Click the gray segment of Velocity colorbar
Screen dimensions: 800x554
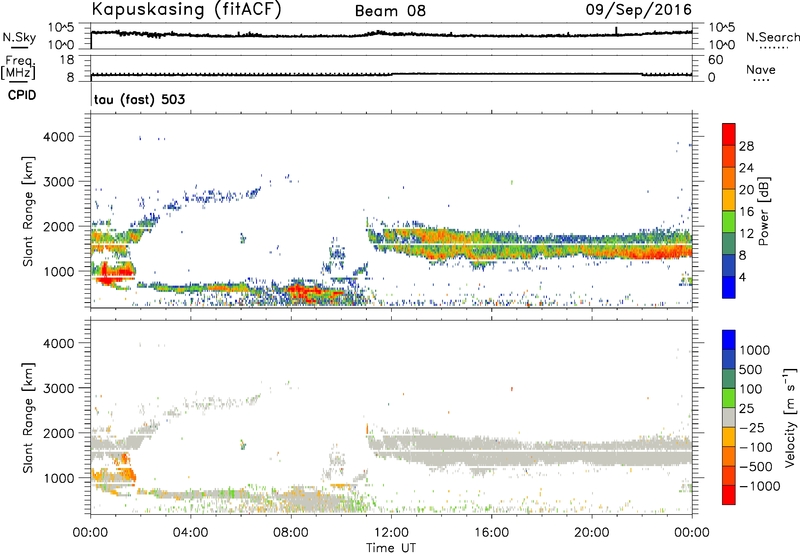[729, 418]
